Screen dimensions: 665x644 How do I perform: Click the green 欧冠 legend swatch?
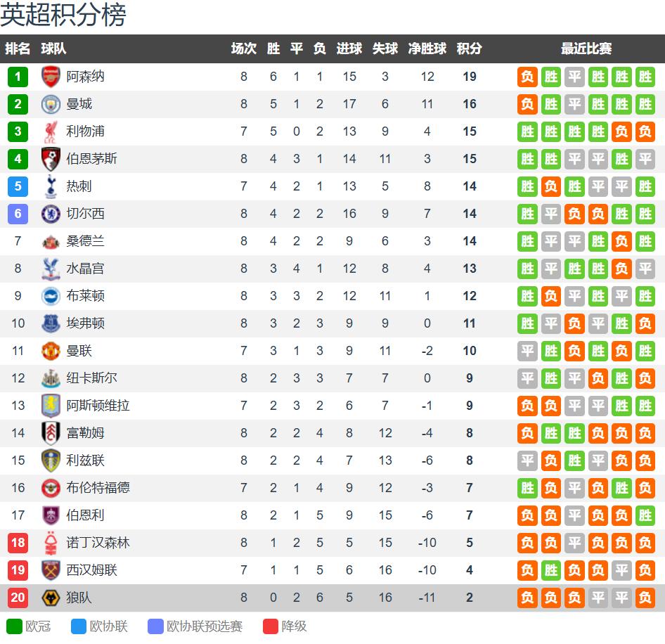[14, 626]
